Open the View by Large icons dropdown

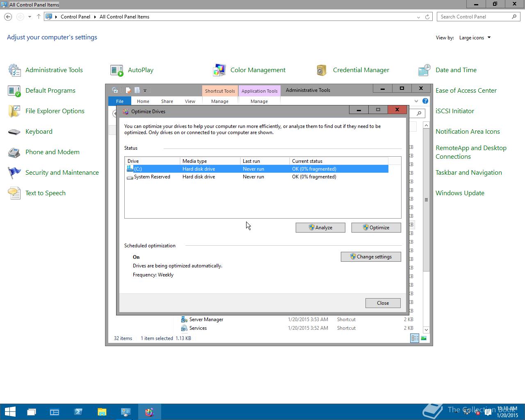pyautogui.click(x=475, y=38)
